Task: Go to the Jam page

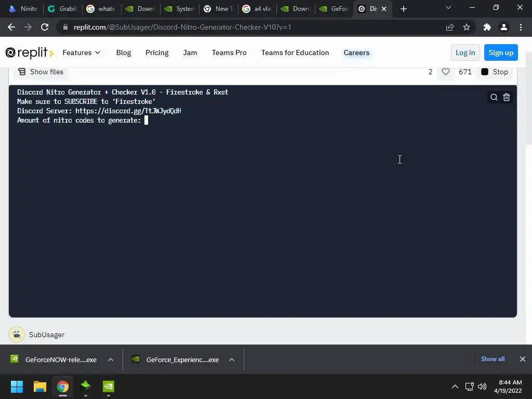Action: pos(190,52)
